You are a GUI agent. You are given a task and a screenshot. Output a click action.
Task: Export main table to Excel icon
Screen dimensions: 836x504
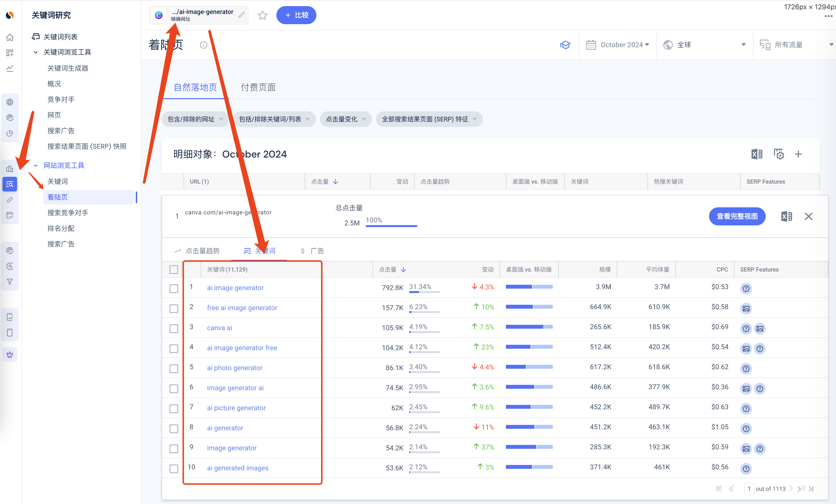757,154
